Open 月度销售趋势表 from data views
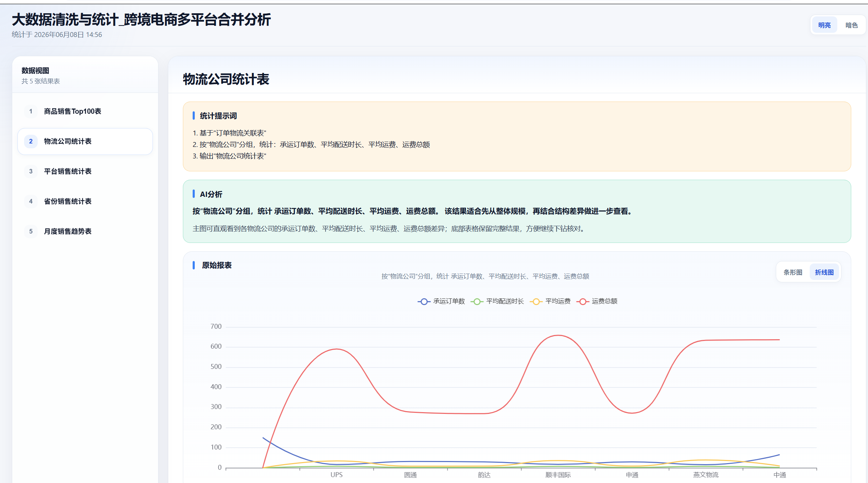The height and width of the screenshot is (483, 868). tap(85, 231)
